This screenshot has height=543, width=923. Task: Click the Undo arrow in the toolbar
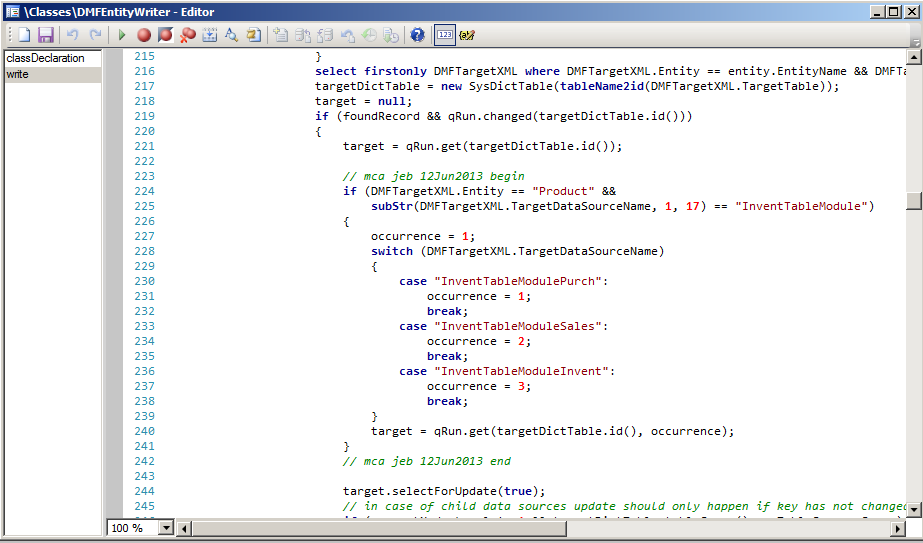click(x=73, y=35)
